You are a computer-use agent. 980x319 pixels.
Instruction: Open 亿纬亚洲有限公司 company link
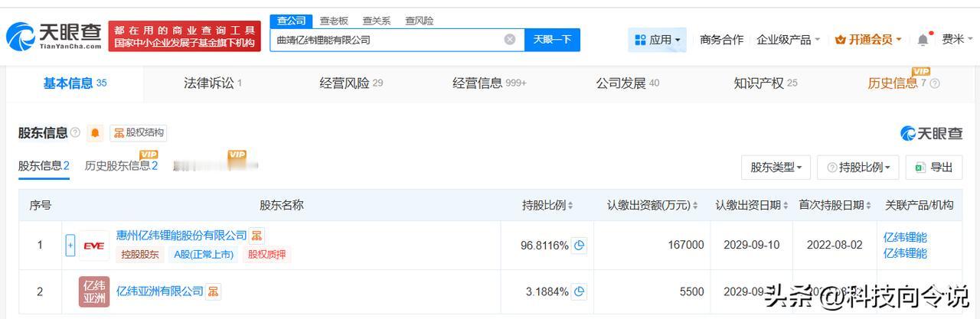point(160,291)
